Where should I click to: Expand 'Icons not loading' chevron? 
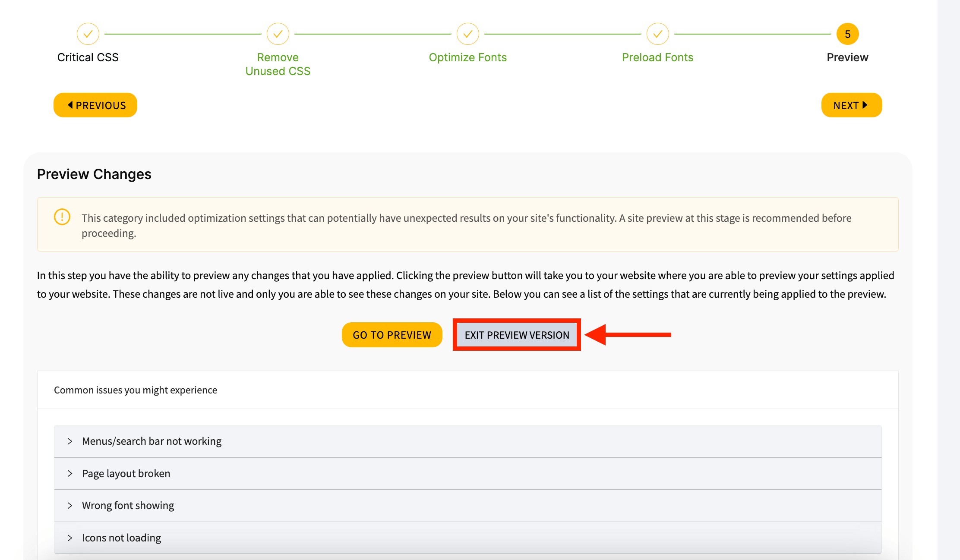pos(70,538)
